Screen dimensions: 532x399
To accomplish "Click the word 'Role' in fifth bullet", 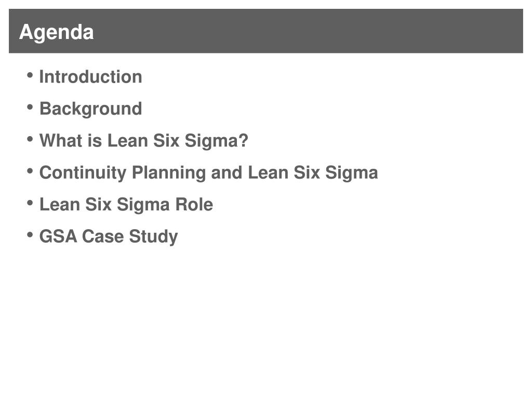I will [x=194, y=204].
